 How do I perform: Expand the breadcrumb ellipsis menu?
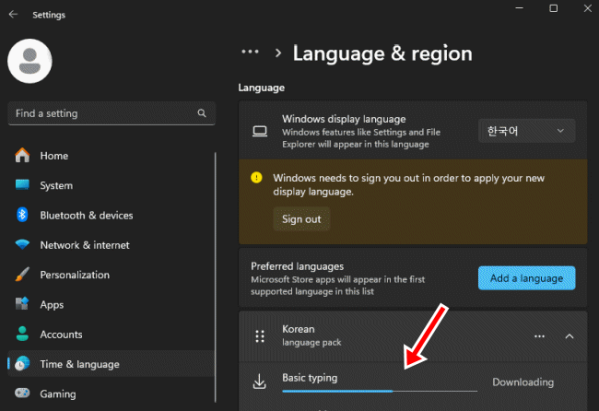(x=250, y=52)
